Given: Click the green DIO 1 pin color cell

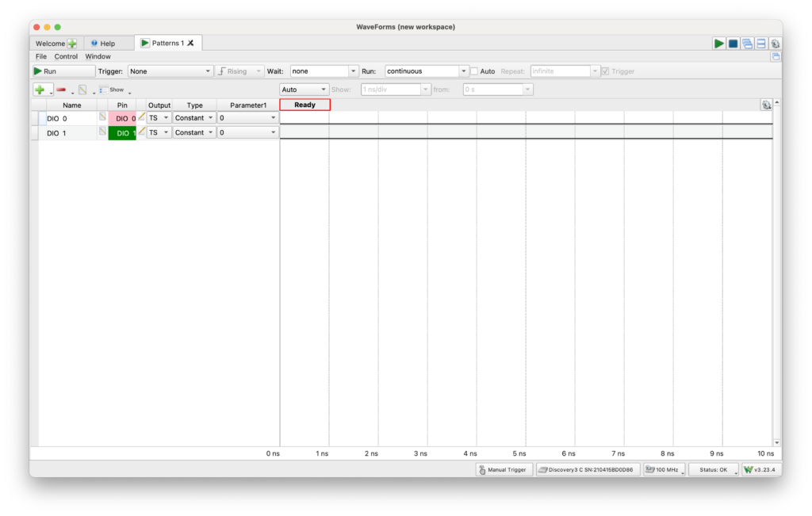Looking at the screenshot, I should pyautogui.click(x=122, y=133).
